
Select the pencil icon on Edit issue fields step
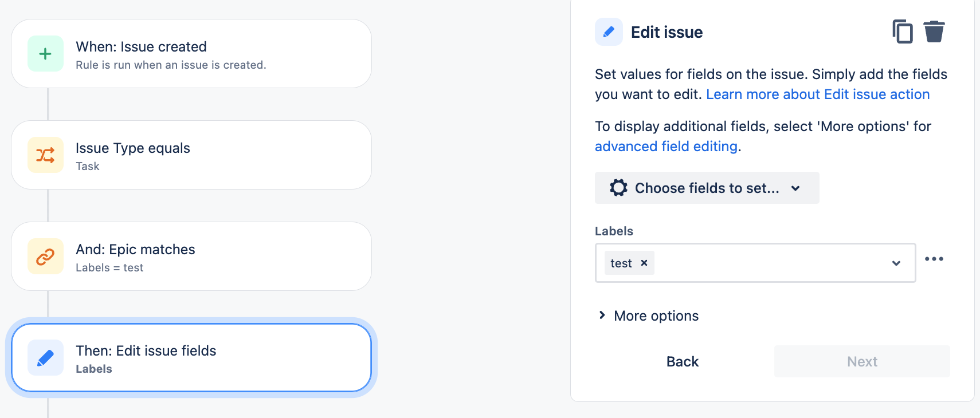45,357
